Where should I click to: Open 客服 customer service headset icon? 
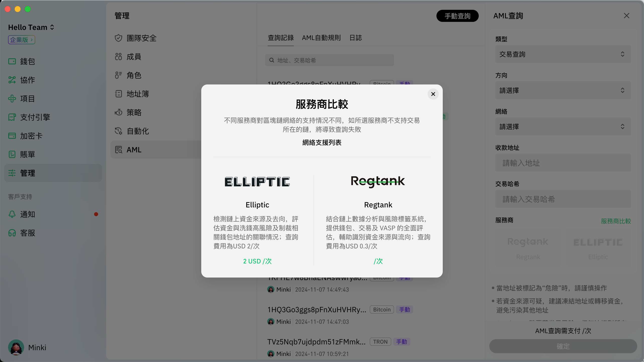(x=12, y=233)
